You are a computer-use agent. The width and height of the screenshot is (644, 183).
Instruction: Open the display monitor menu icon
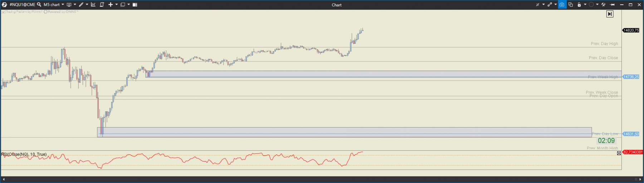(x=69, y=5)
